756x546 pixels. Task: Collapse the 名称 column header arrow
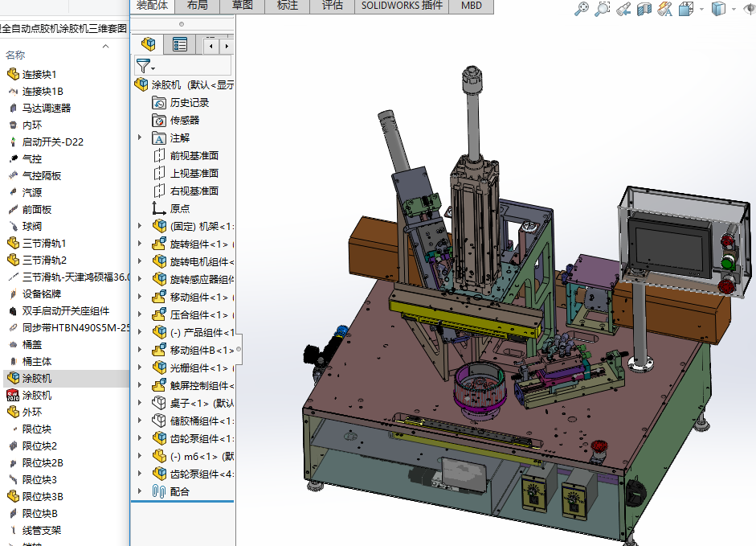[107, 47]
